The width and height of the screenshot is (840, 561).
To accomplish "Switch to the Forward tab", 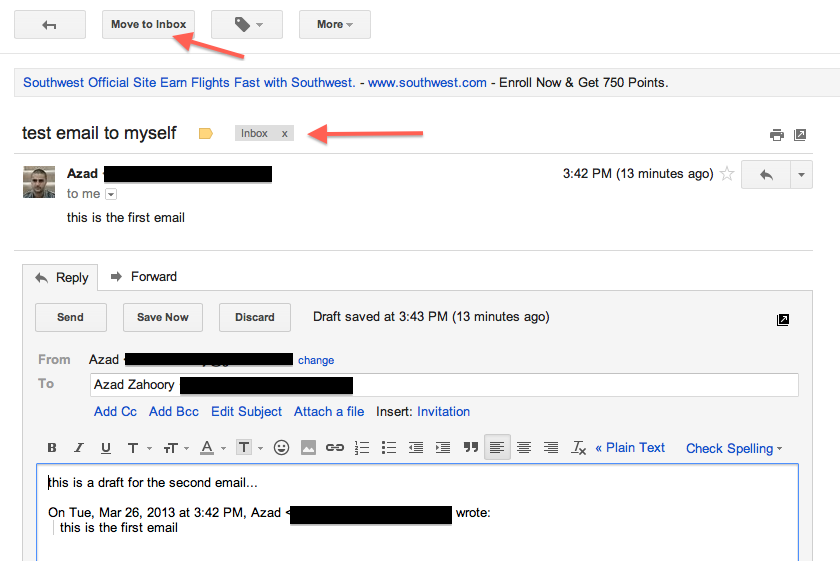I will 144,277.
